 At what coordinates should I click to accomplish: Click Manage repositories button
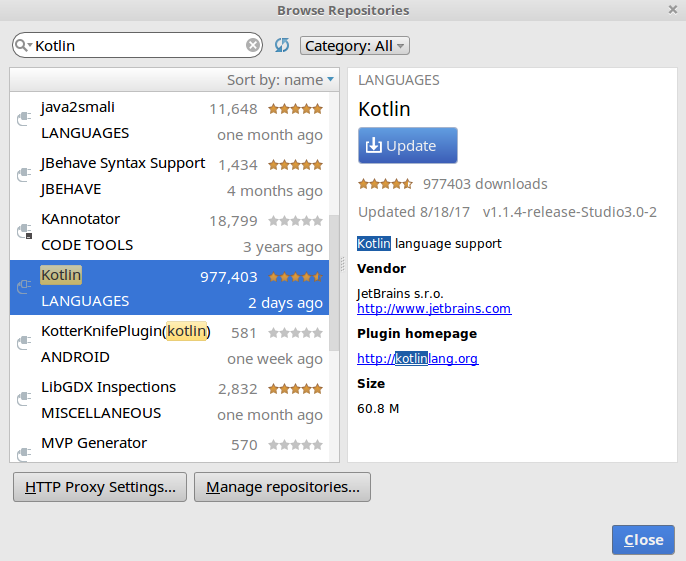click(x=282, y=487)
